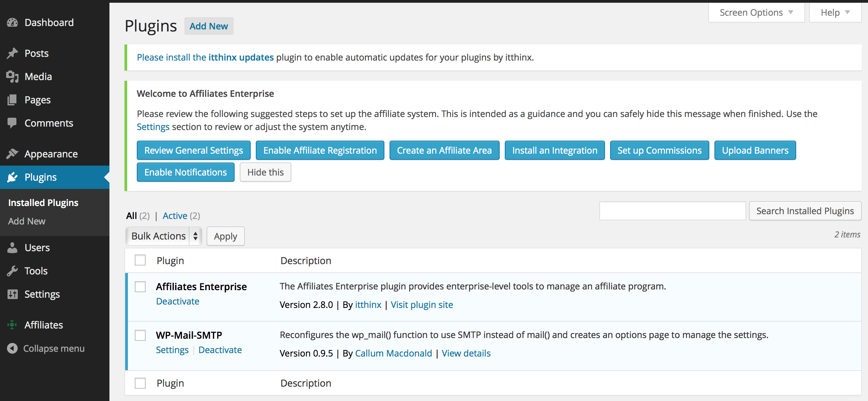Viewport: 868px width, 401px height.
Task: Follow Settings link in welcome message
Action: 153,127
